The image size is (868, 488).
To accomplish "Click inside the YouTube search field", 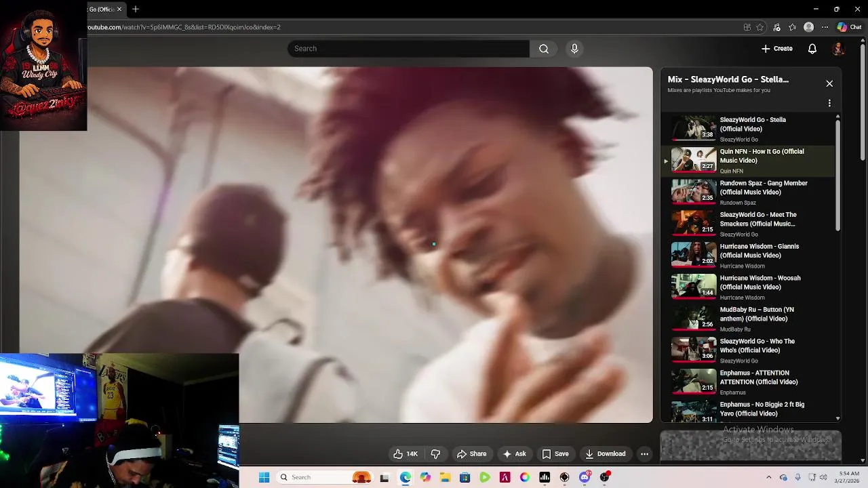I will point(408,49).
